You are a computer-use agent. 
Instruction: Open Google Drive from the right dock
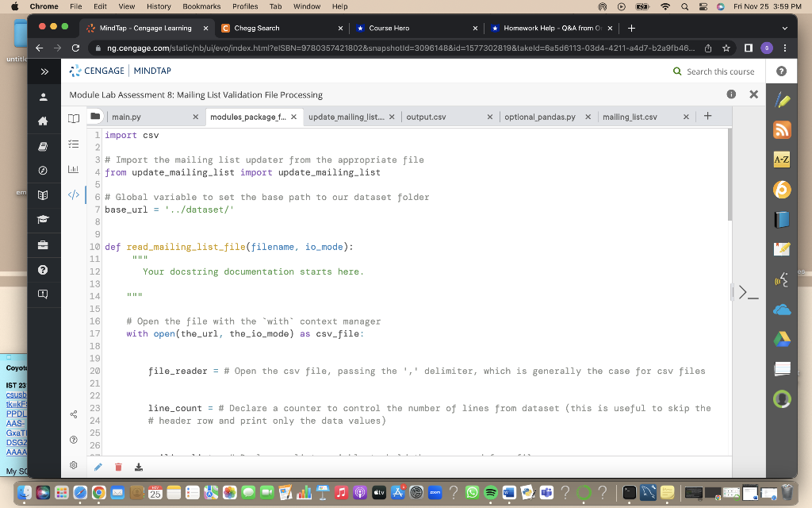coord(782,337)
